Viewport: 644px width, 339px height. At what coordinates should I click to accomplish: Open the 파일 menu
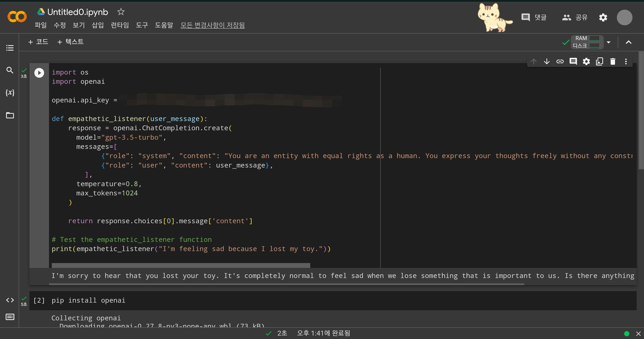point(41,25)
